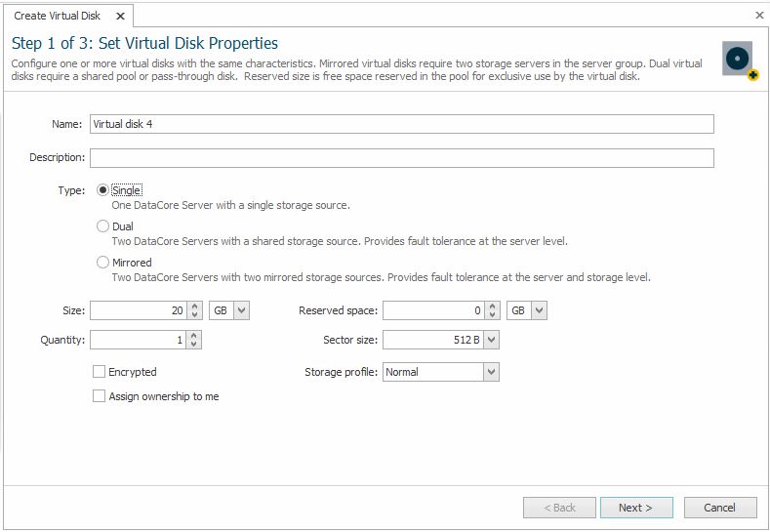This screenshot has width=770, height=532.
Task: Switch to the Create Virtual Disk tab
Action: coord(57,16)
